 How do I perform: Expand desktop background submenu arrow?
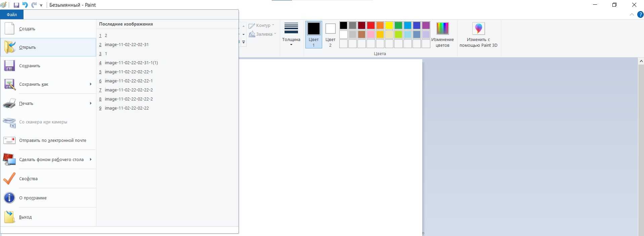pos(91,160)
